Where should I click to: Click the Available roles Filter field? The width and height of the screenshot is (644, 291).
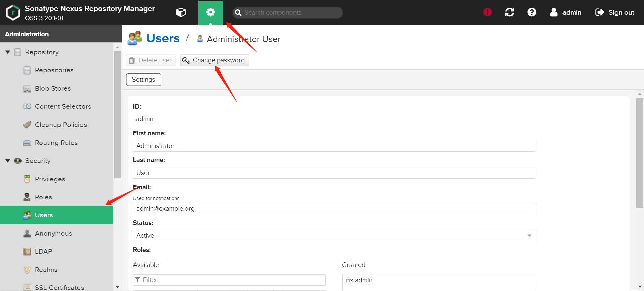pyautogui.click(x=229, y=280)
